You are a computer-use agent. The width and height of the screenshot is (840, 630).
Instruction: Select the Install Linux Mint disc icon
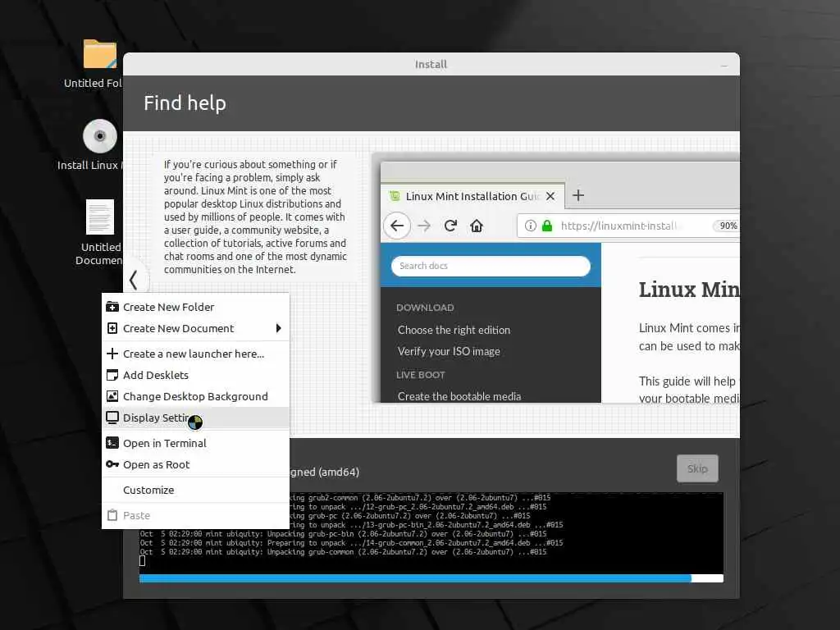pos(99,136)
